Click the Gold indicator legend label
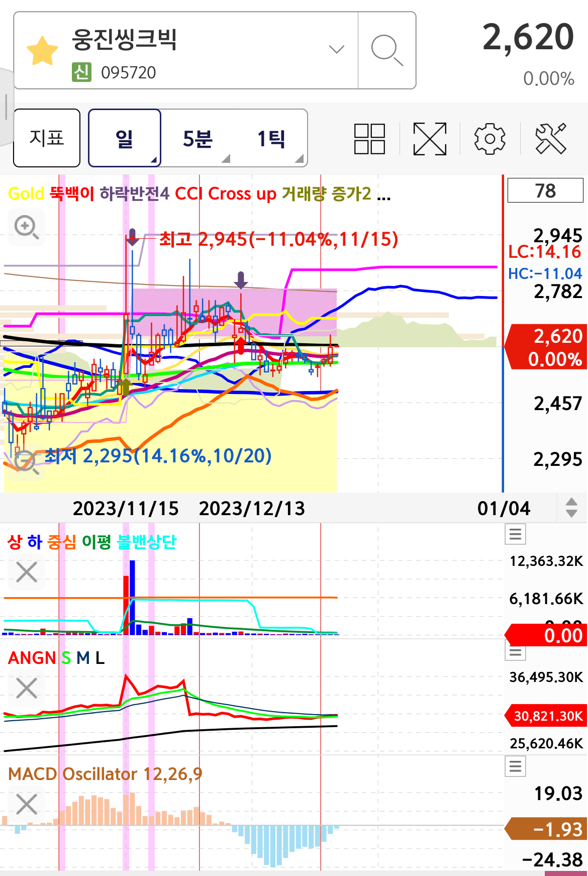 tap(26, 193)
